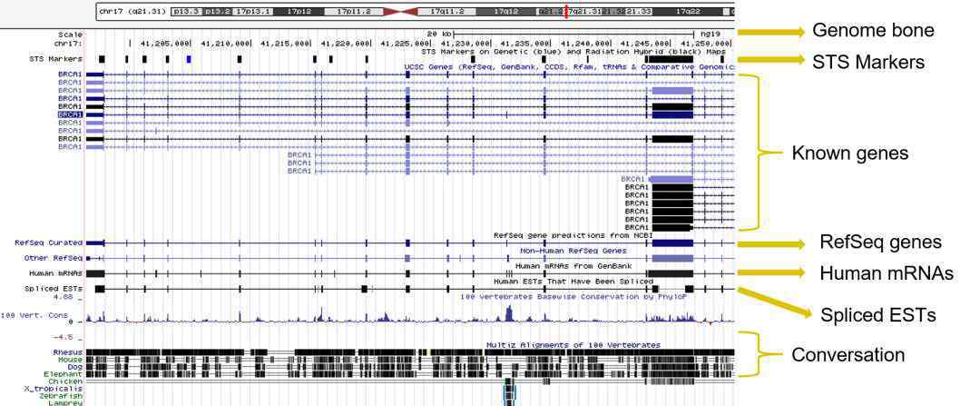Click the large black exon in RefSeq Curated
The height and width of the screenshot is (406, 980).
coord(672,243)
